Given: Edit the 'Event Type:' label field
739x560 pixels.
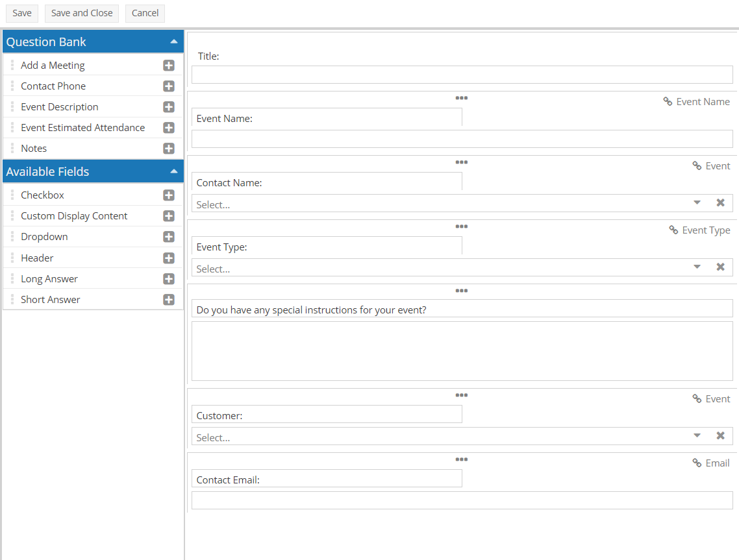Looking at the screenshot, I should pos(327,245).
